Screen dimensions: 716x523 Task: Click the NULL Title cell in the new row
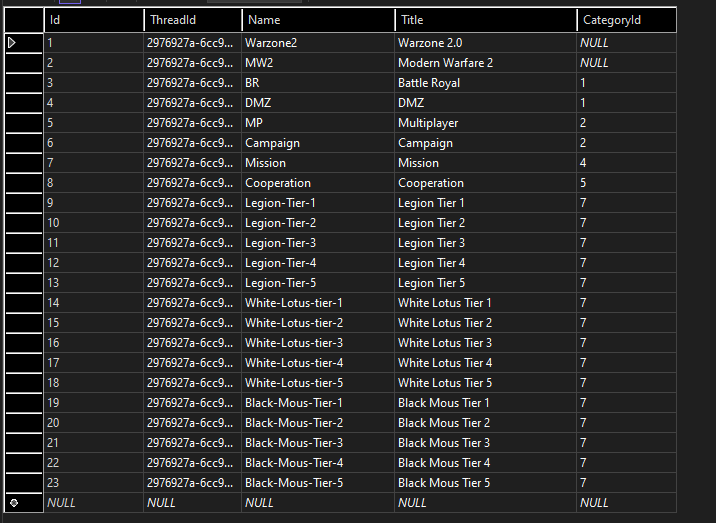coord(485,503)
